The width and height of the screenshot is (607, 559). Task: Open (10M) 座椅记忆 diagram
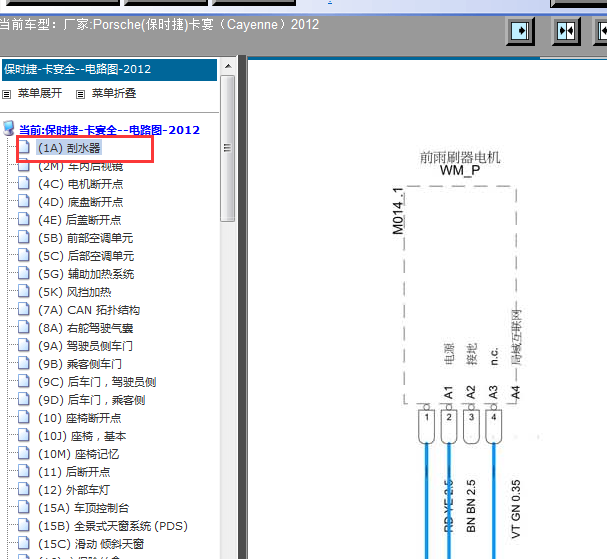tap(79, 454)
